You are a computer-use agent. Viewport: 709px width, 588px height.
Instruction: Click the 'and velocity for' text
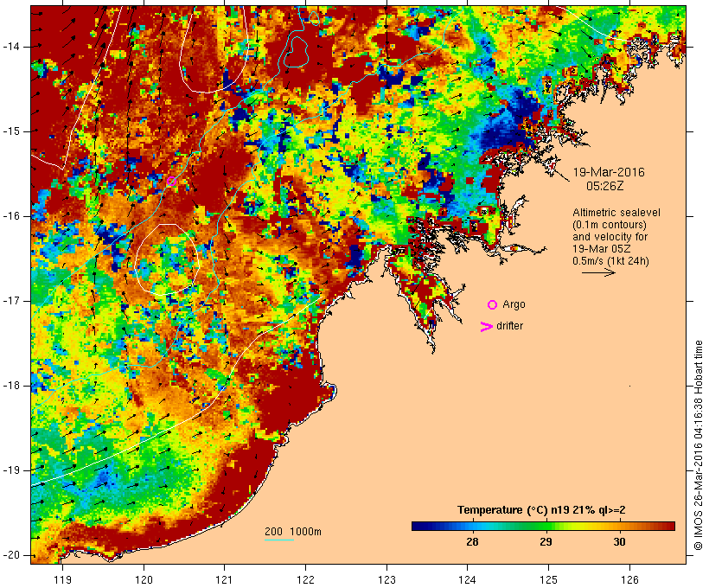point(610,237)
